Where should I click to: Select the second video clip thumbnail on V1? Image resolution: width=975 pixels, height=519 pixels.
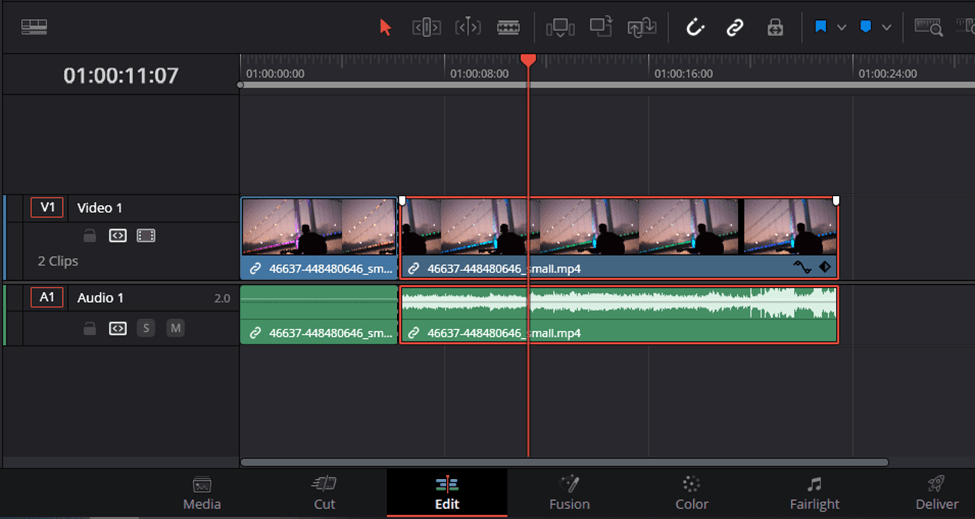pyautogui.click(x=619, y=227)
